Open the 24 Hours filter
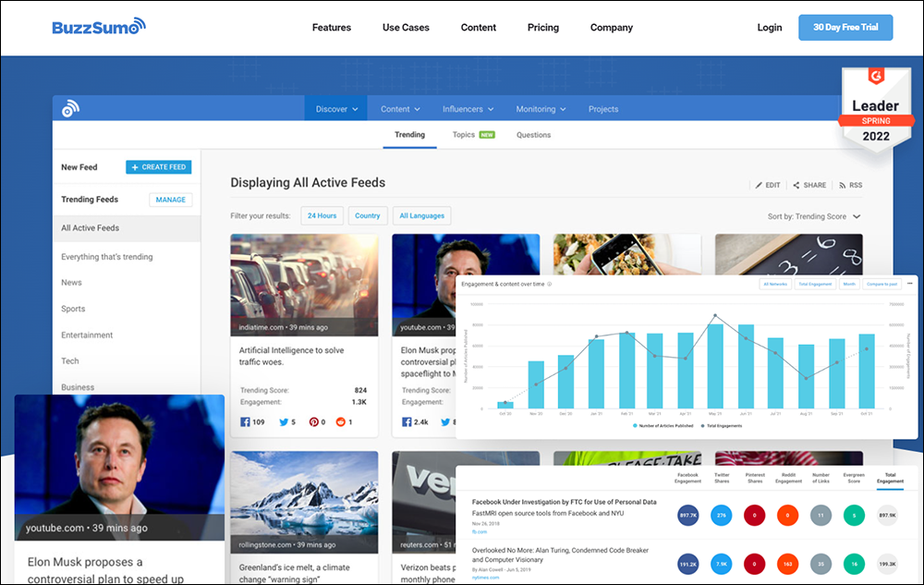 click(x=322, y=215)
